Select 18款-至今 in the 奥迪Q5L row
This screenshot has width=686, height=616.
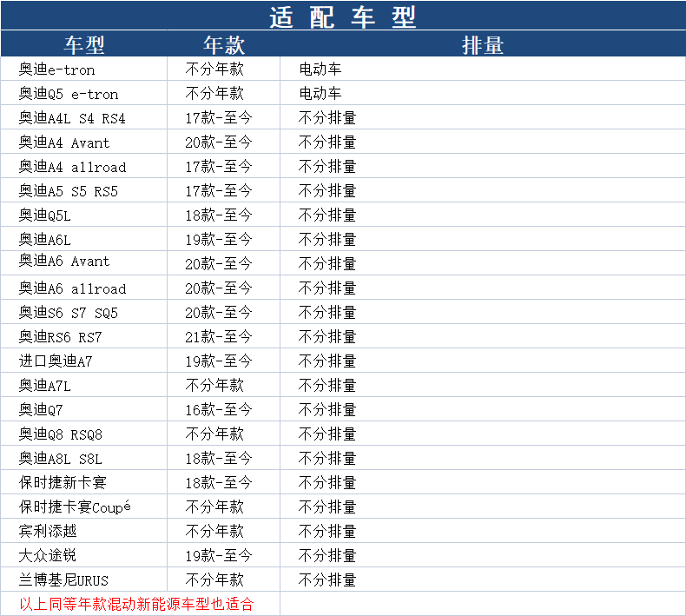(219, 215)
